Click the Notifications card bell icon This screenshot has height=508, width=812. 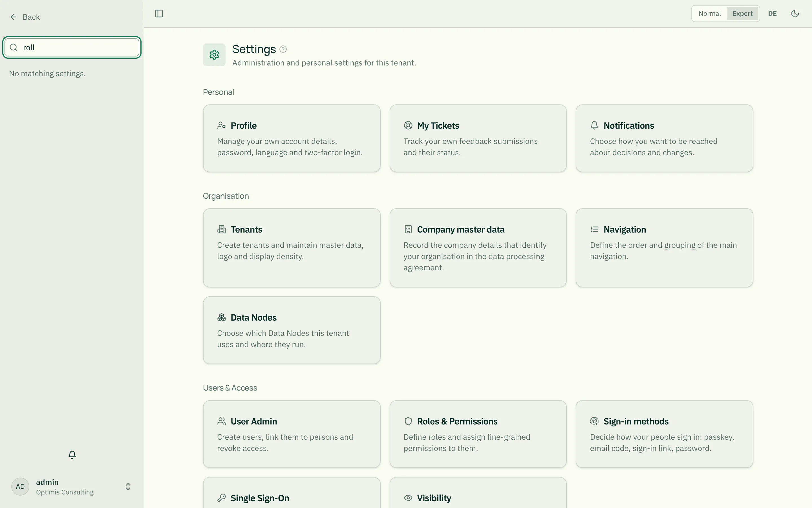594,126
